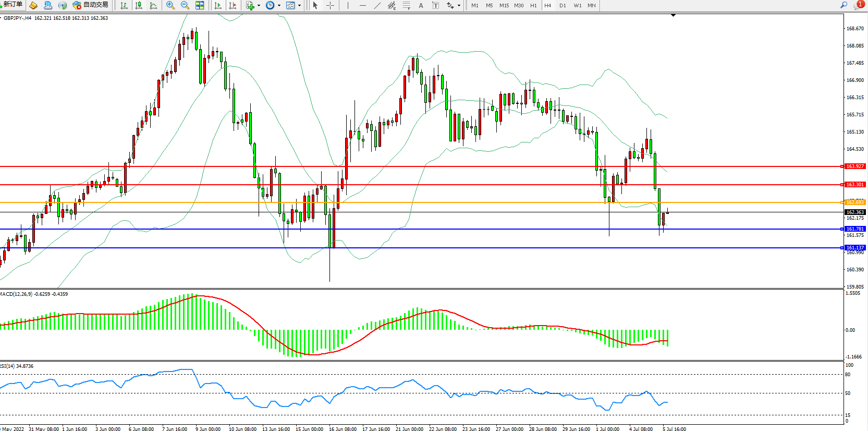The height and width of the screenshot is (431, 868).
Task: Switch chart to line chart display
Action: (153, 5)
